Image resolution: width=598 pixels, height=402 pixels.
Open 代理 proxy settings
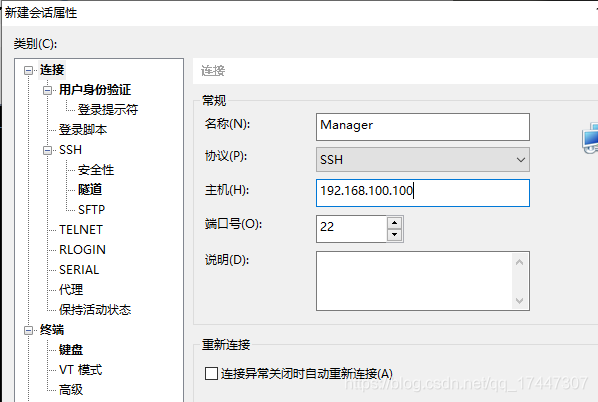pos(71,289)
